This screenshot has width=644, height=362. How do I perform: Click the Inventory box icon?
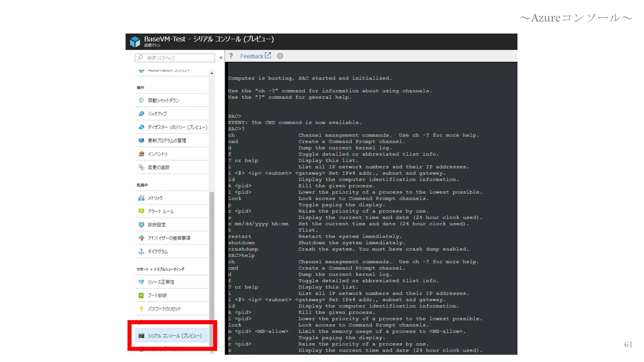pos(142,154)
